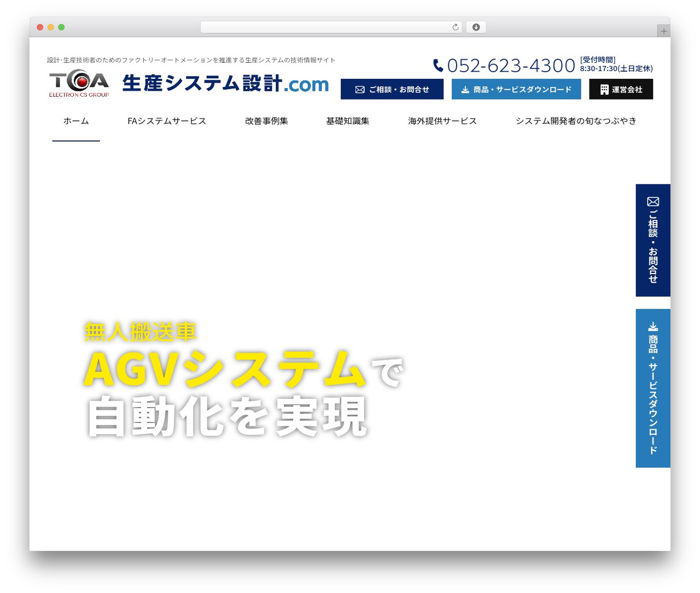
Task: Click header 商品・サービスダウンロード button
Action: click(516, 89)
